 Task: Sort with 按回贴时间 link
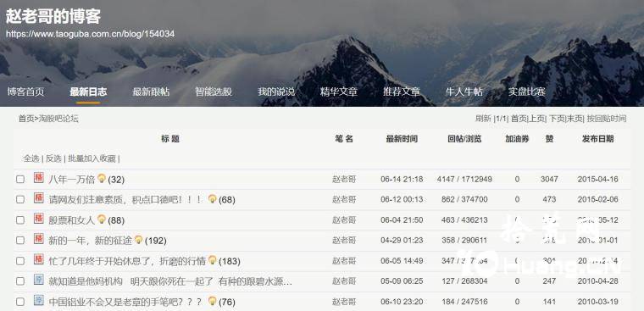point(607,119)
